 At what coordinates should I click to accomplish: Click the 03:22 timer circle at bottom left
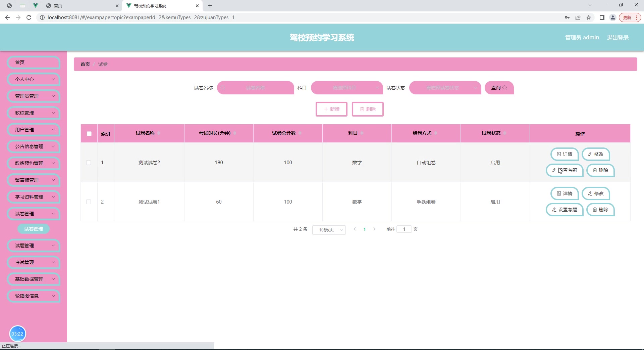point(17,334)
